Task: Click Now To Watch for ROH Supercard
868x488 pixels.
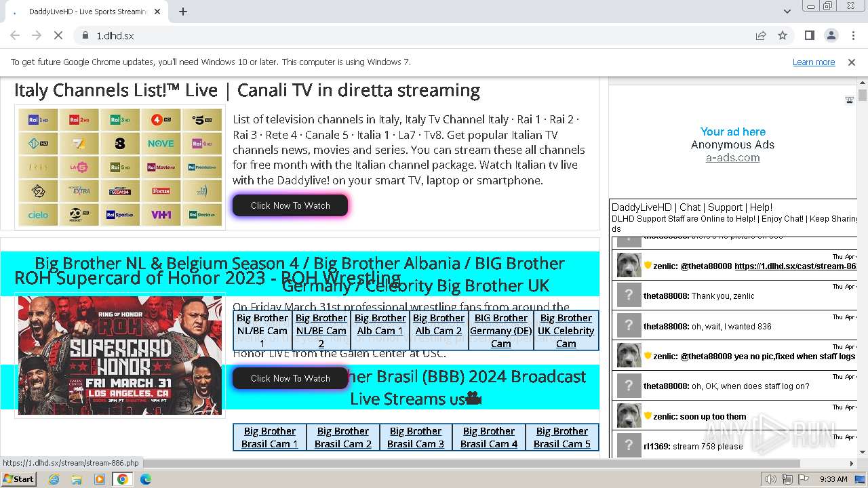Action: click(x=290, y=378)
